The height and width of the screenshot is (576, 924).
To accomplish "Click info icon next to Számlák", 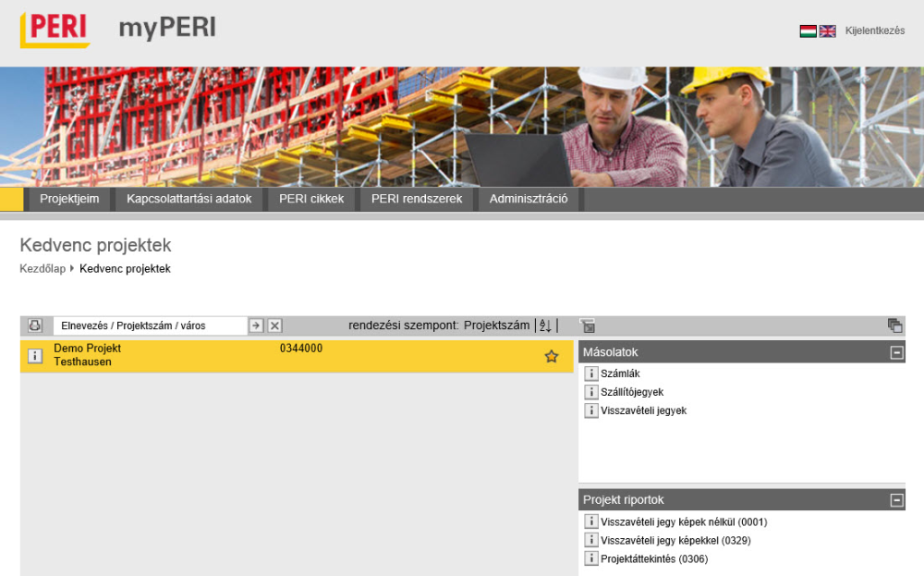I will (591, 374).
